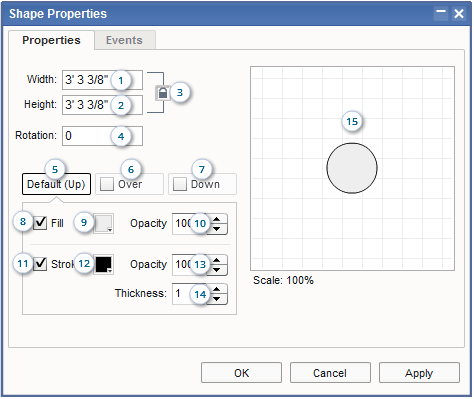The height and width of the screenshot is (399, 474).
Task: Click the Rotation input field
Action: point(102,136)
